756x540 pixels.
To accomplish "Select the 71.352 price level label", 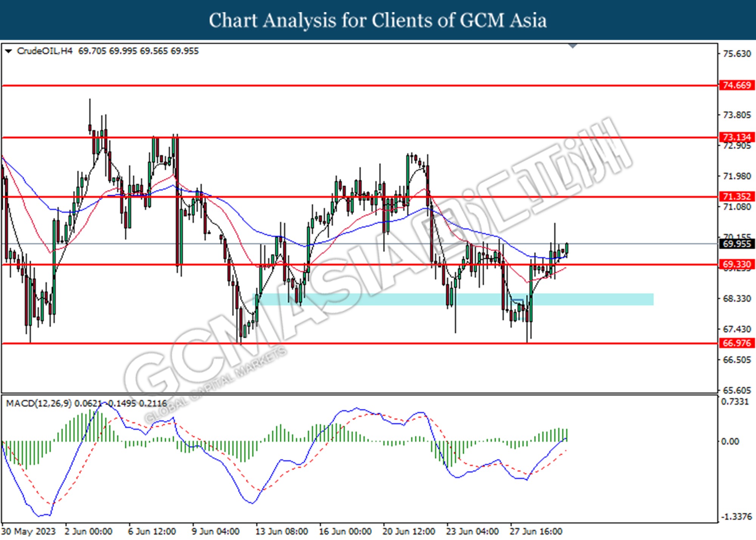I will coord(736,196).
